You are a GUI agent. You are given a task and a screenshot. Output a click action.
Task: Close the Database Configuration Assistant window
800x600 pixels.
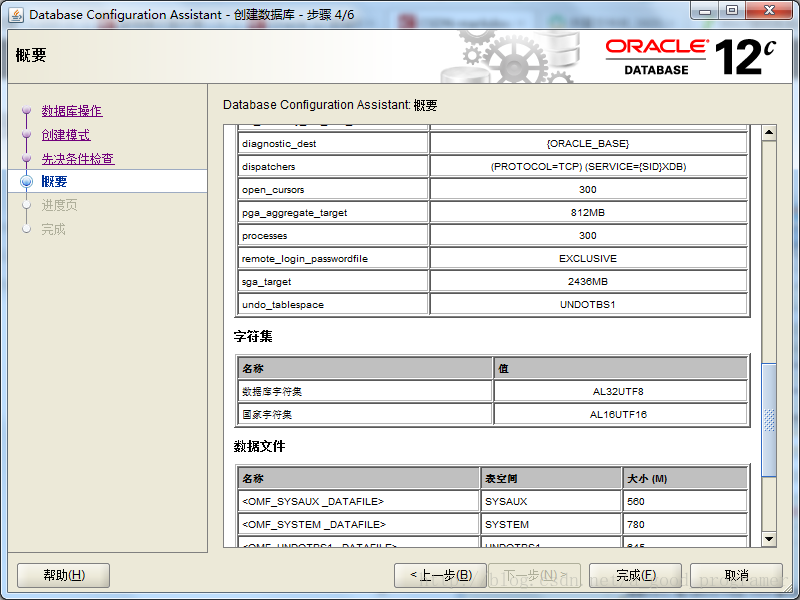[x=769, y=11]
